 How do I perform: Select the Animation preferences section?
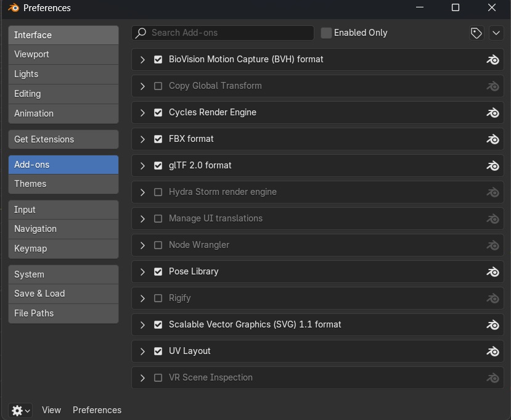click(63, 113)
